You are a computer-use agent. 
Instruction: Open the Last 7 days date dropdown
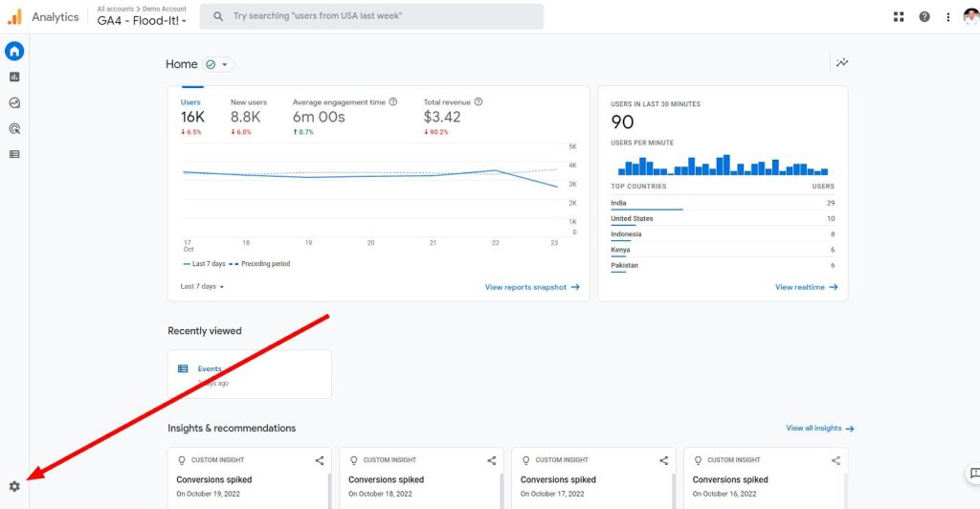click(202, 287)
